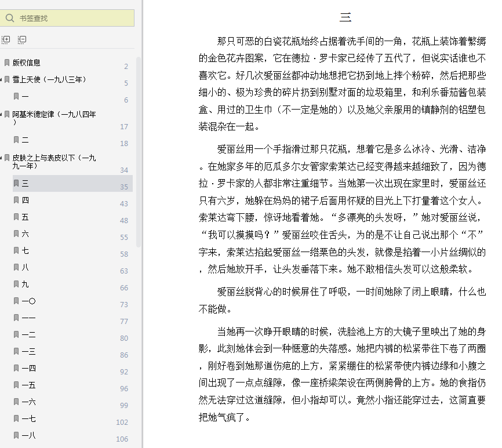This screenshot has height=448, width=502.
Task: Focus the 书签查找 search field
Action: [x=67, y=18]
